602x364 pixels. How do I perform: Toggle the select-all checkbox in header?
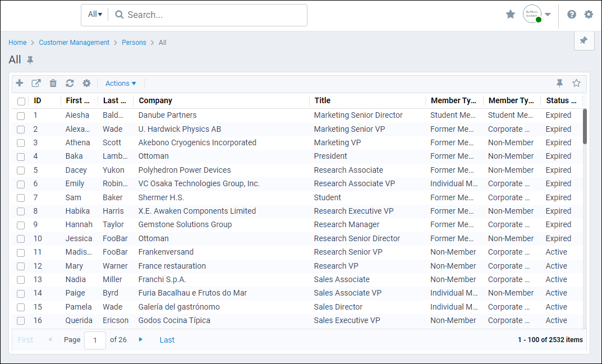[x=21, y=101]
